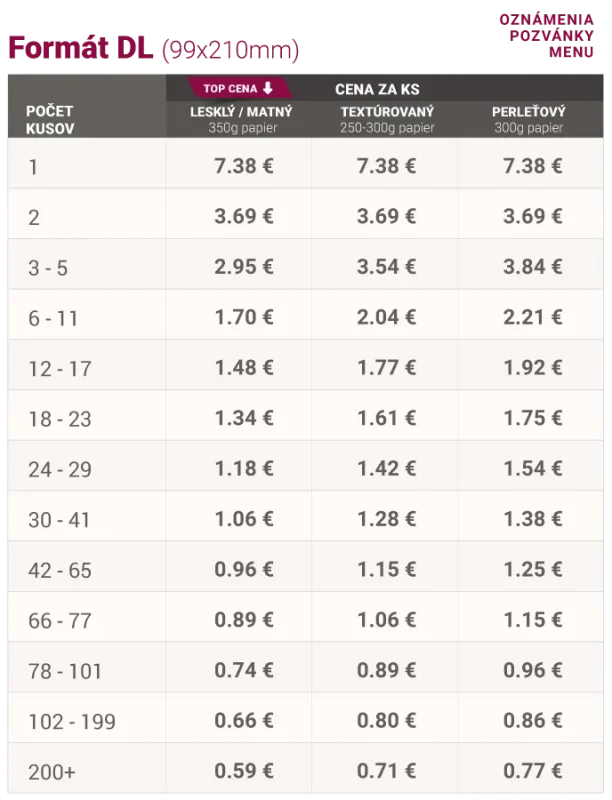
Task: Click the 1.42 € textured price
Action: click(x=386, y=468)
